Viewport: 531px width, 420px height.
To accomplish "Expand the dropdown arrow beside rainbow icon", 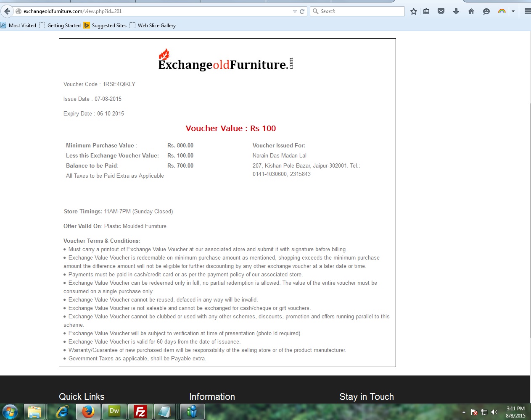I will [513, 11].
